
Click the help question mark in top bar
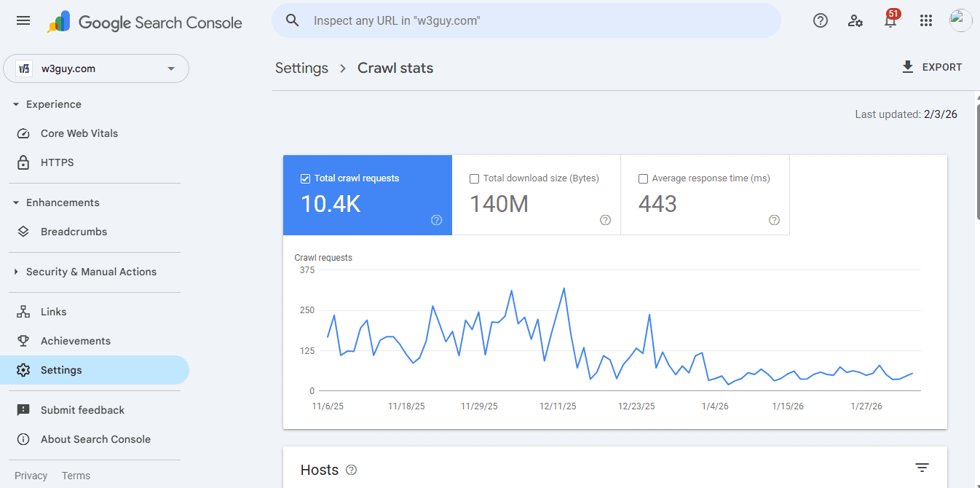pyautogui.click(x=820, y=20)
